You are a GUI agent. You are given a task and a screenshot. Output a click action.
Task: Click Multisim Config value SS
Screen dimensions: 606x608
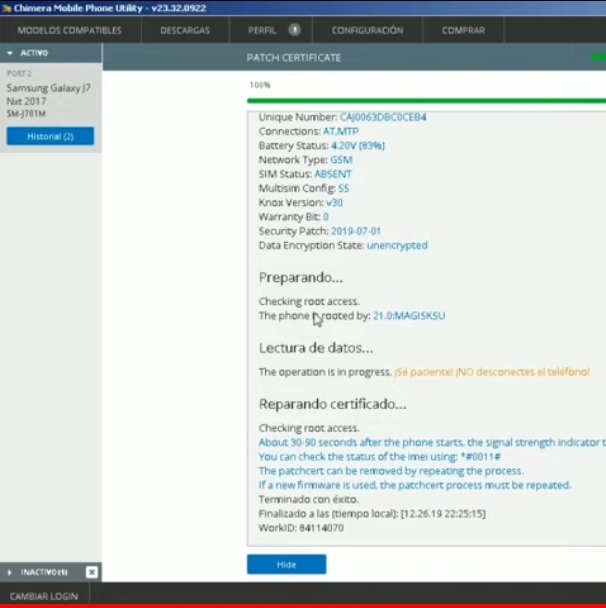pyautogui.click(x=344, y=188)
